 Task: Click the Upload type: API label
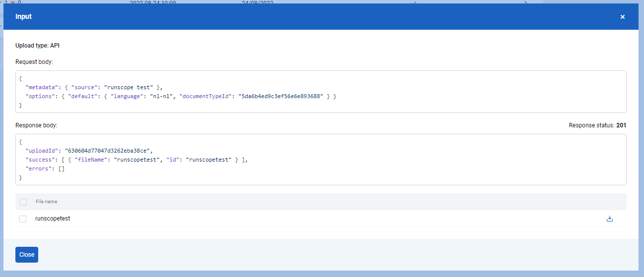[38, 46]
